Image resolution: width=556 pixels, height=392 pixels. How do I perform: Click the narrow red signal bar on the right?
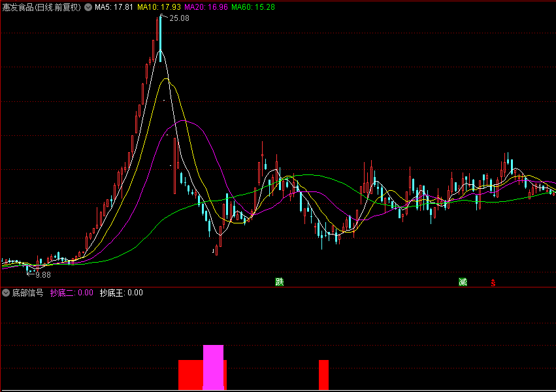tap(324, 375)
